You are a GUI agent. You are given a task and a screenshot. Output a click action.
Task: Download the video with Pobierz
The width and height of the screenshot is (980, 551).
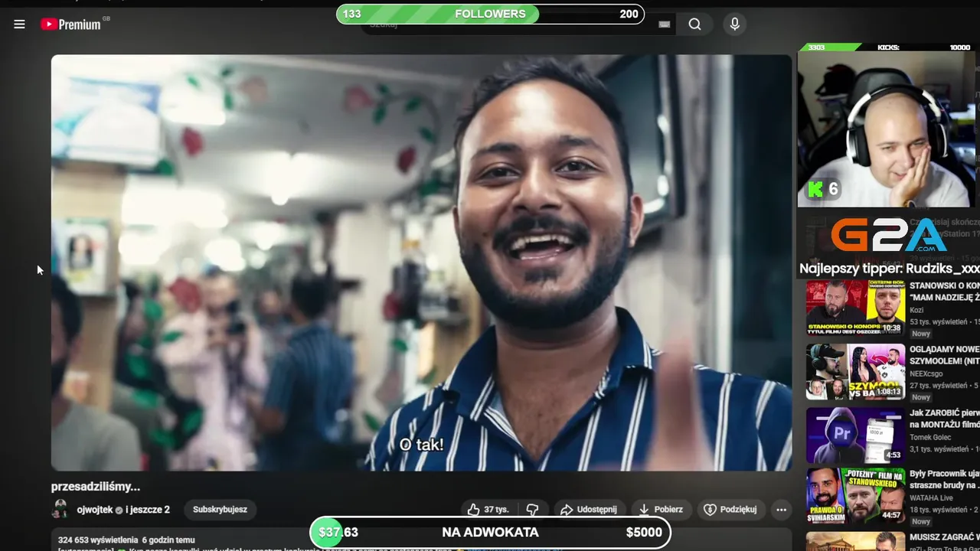click(661, 510)
